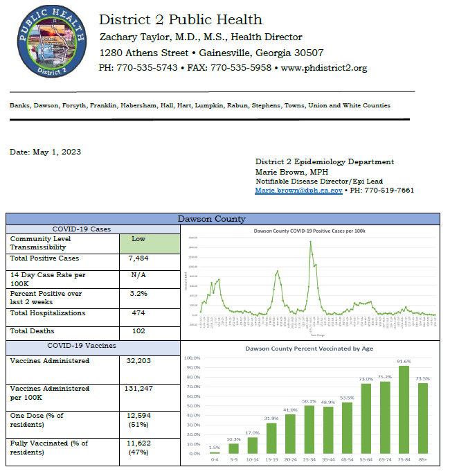450x476 pixels.
Task: Click the 35-44 age bar labeled 48.9%
Action: pos(328,430)
